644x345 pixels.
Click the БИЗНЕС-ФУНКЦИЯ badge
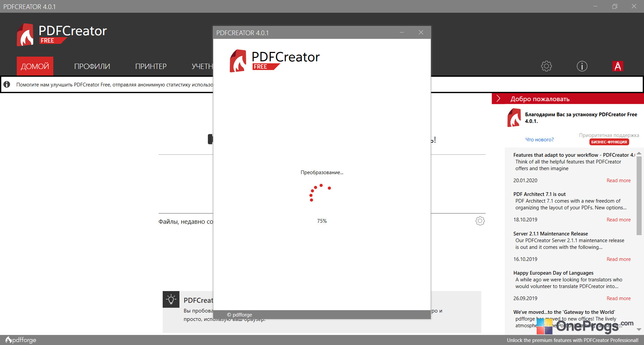(x=609, y=142)
